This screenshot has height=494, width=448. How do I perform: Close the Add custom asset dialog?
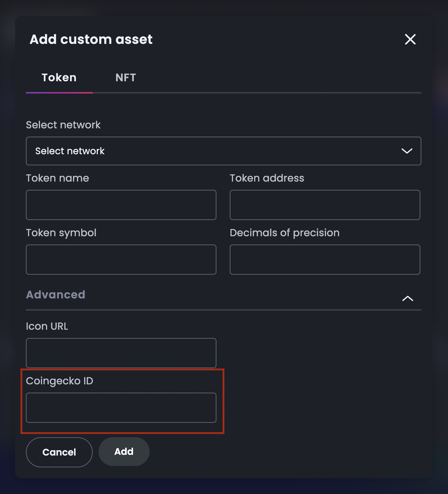pos(410,40)
